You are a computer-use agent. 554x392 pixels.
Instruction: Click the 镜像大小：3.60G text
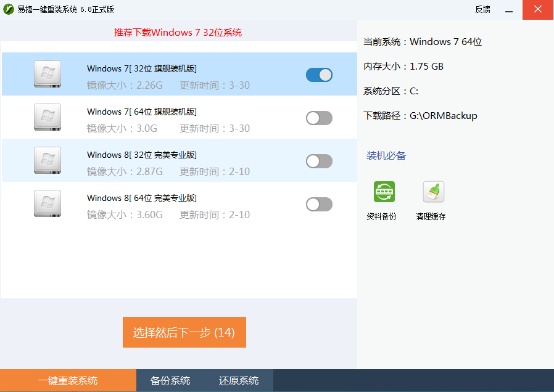coord(125,214)
